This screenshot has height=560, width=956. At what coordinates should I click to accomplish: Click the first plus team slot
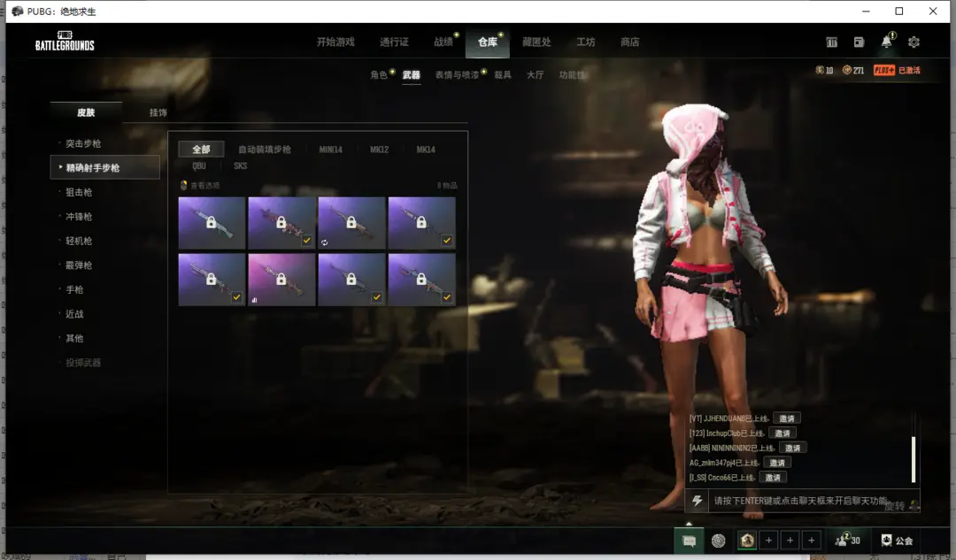click(769, 541)
